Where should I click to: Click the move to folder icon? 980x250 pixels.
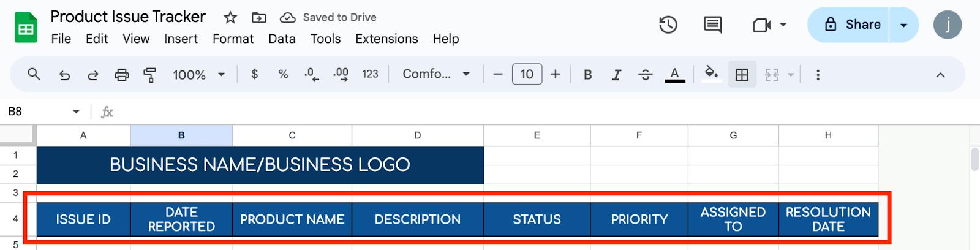click(x=259, y=18)
